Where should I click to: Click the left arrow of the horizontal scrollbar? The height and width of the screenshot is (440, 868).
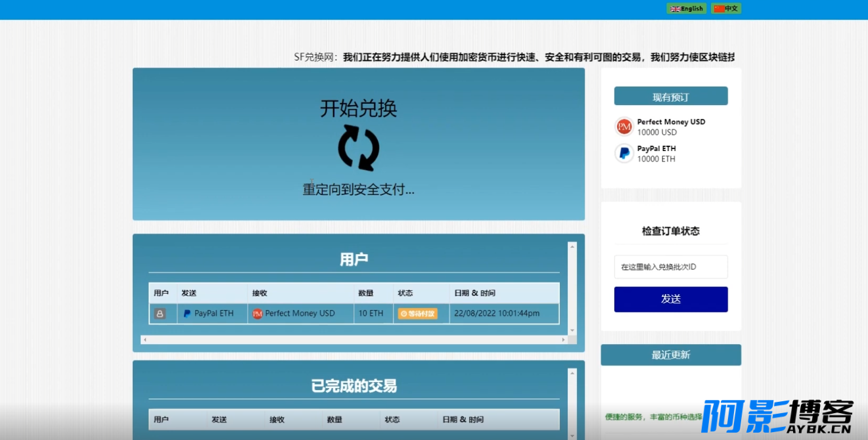coord(145,340)
